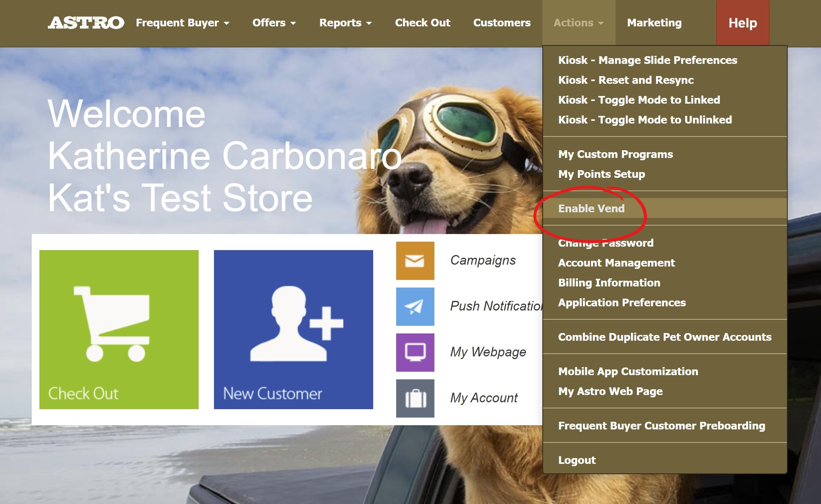Open My Points Setup
This screenshot has height=504, width=821.
(601, 174)
